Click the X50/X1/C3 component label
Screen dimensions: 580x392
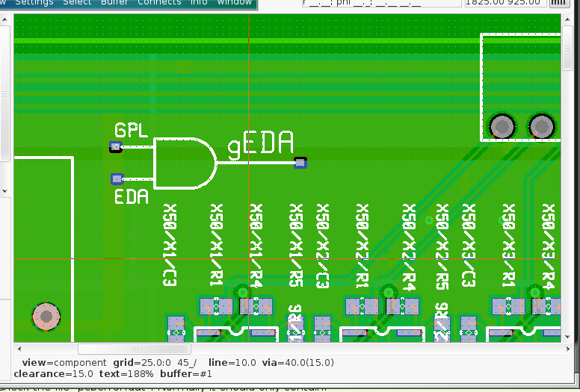(x=170, y=245)
